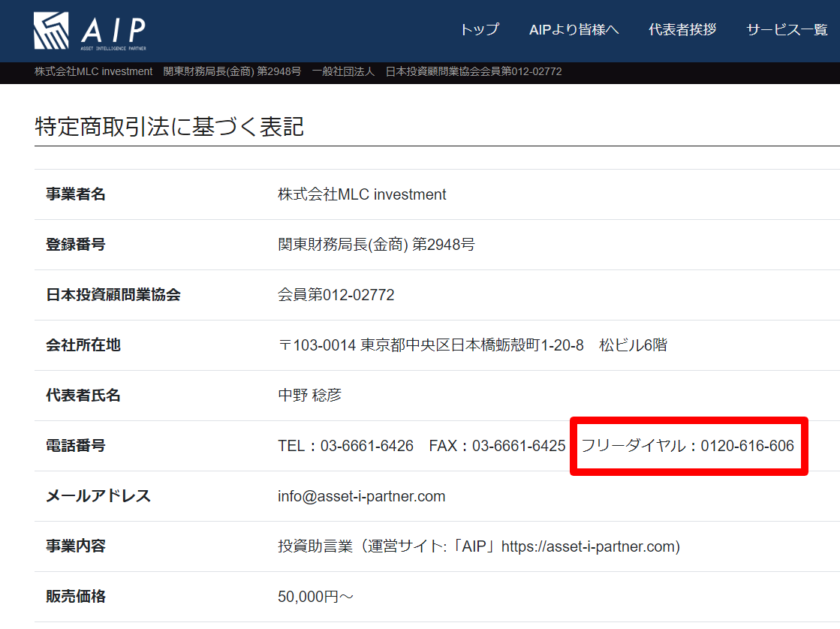Click the 登録番号 row label
The width and height of the screenshot is (840, 629).
[76, 244]
